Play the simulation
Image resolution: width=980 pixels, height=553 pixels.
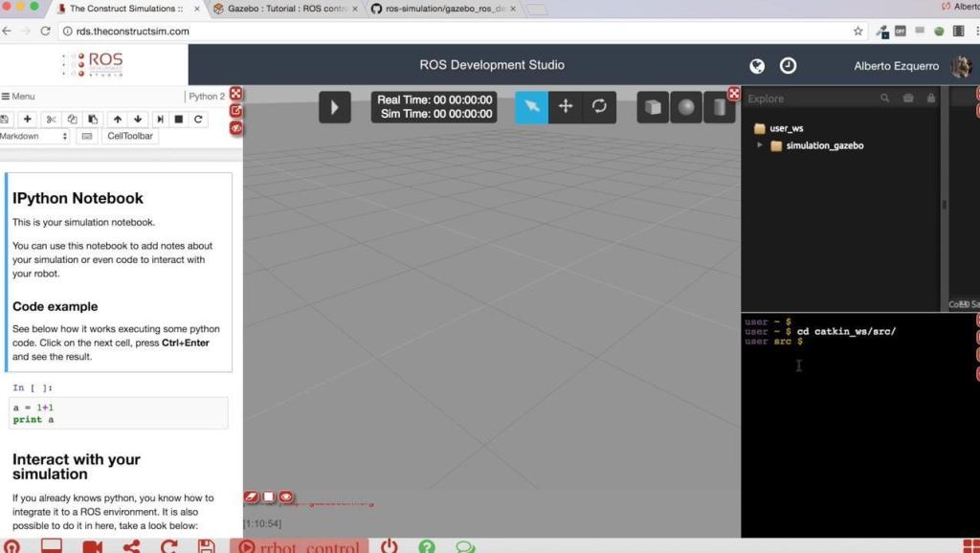coord(334,107)
